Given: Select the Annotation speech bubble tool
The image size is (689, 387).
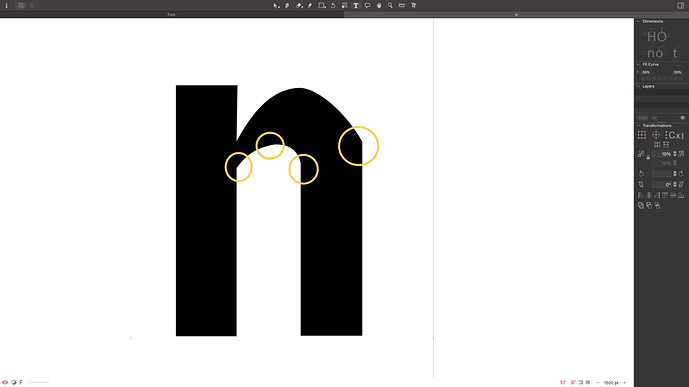Looking at the screenshot, I should click(367, 6).
